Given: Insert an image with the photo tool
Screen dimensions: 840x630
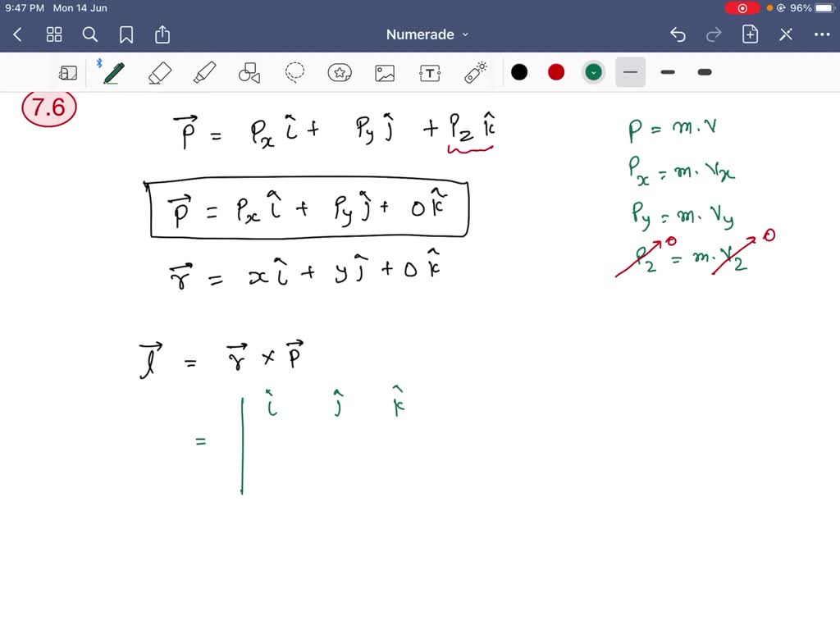Looking at the screenshot, I should 385,72.
